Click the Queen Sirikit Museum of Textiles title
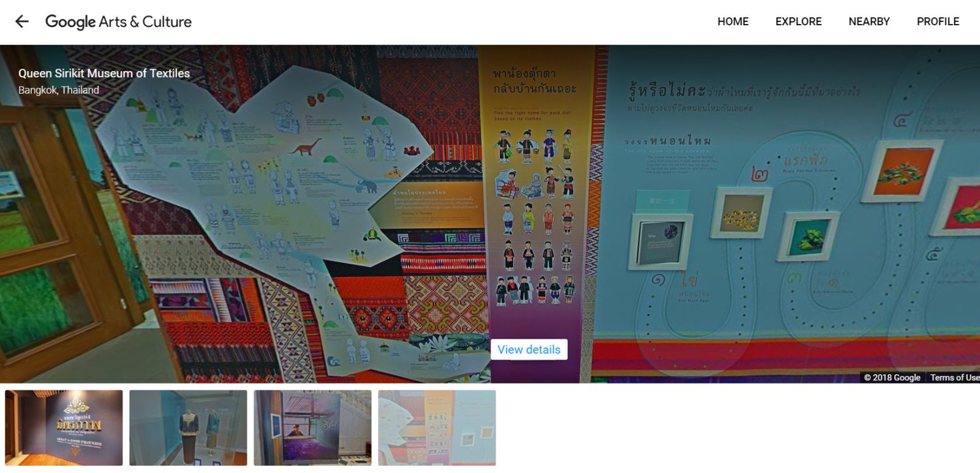 pyautogui.click(x=104, y=73)
